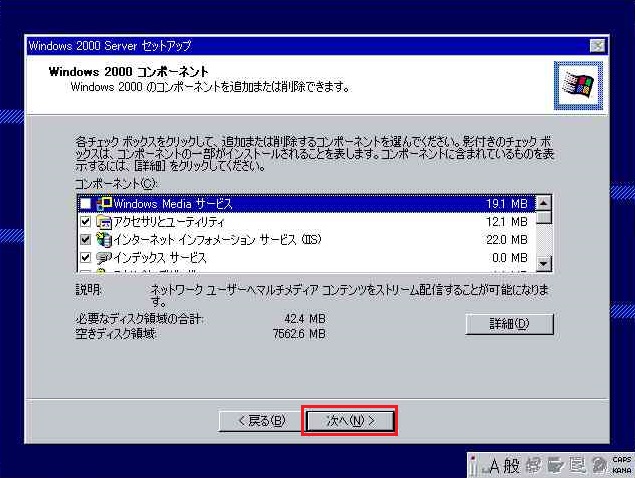Toggle the KANA indicator on IME bar

pyautogui.click(x=622, y=470)
